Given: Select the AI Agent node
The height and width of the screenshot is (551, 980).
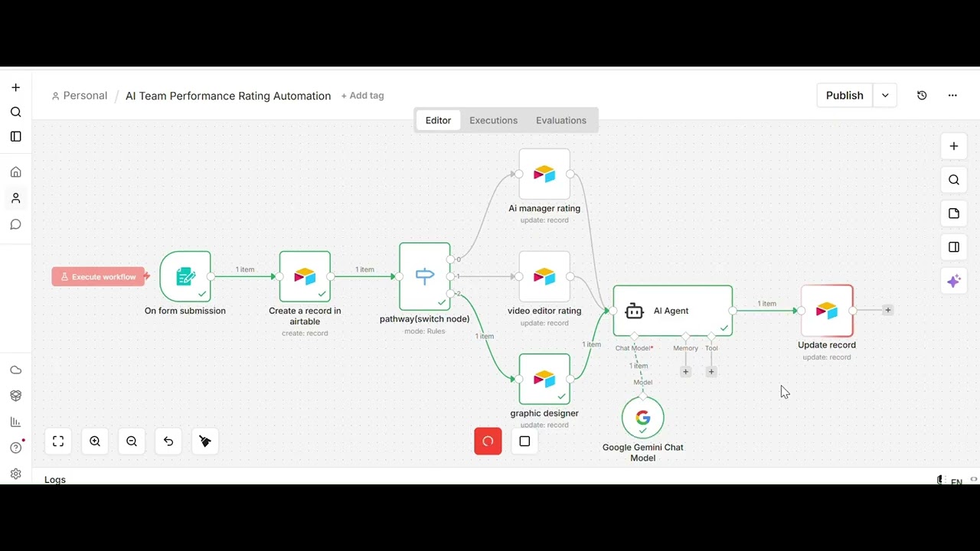Looking at the screenshot, I should pos(673,311).
